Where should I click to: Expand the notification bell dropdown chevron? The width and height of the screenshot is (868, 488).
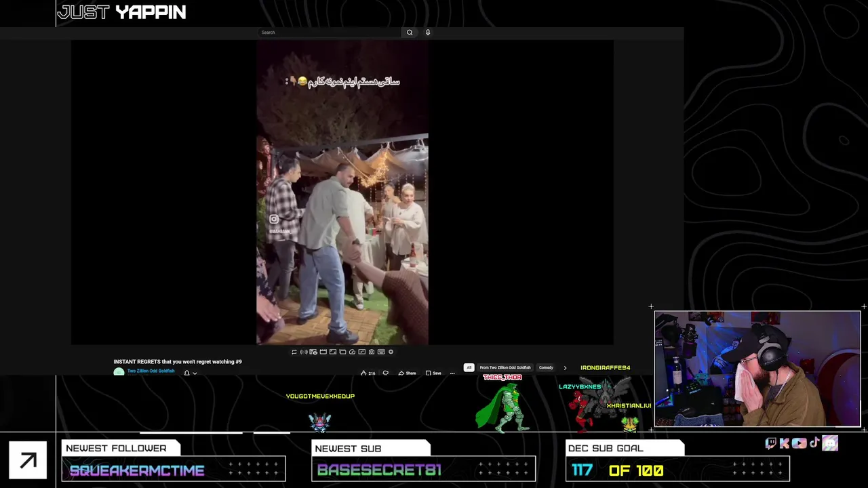tap(195, 373)
